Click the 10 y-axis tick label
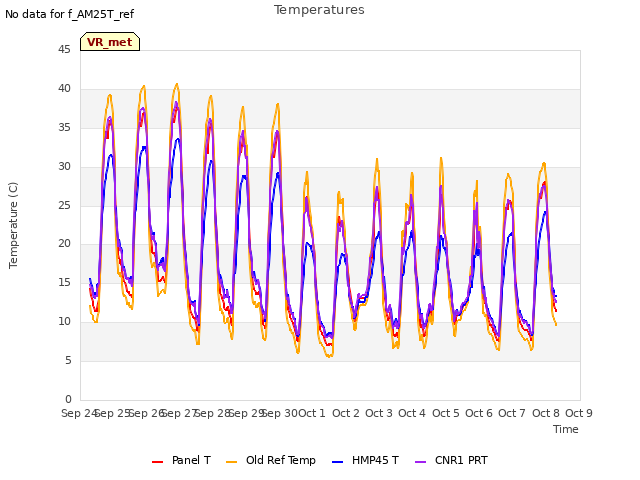640x480 pixels. coord(64,322)
